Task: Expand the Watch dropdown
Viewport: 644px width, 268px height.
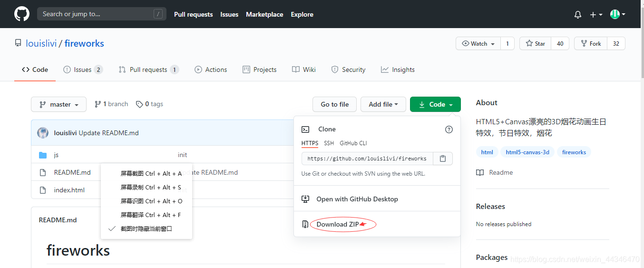Action: click(x=478, y=43)
